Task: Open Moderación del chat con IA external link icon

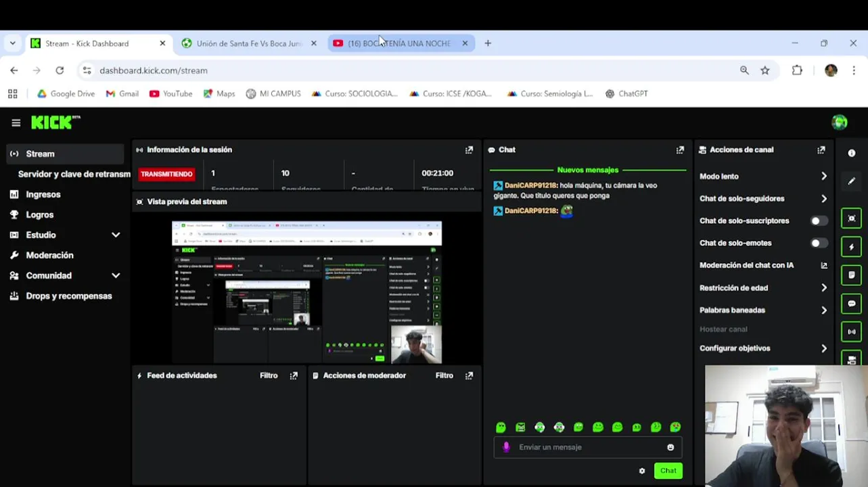Action: click(x=824, y=266)
